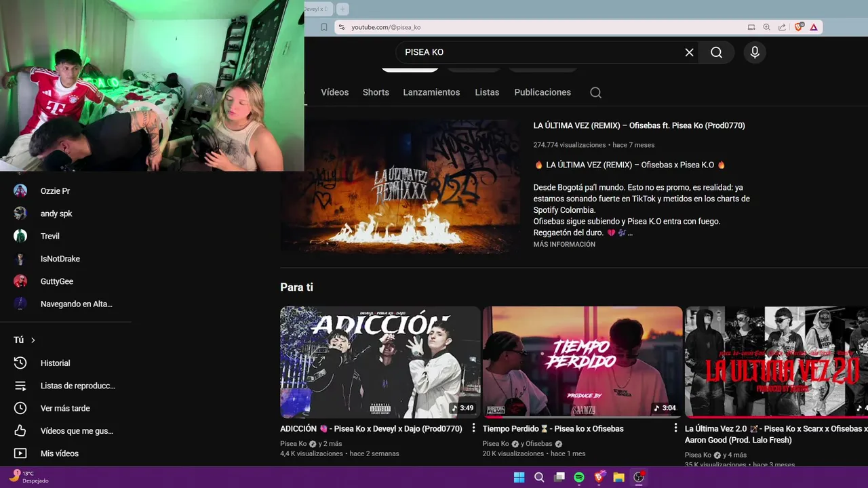The width and height of the screenshot is (868, 488).
Task: Open Task View on taskbar
Action: (559, 477)
